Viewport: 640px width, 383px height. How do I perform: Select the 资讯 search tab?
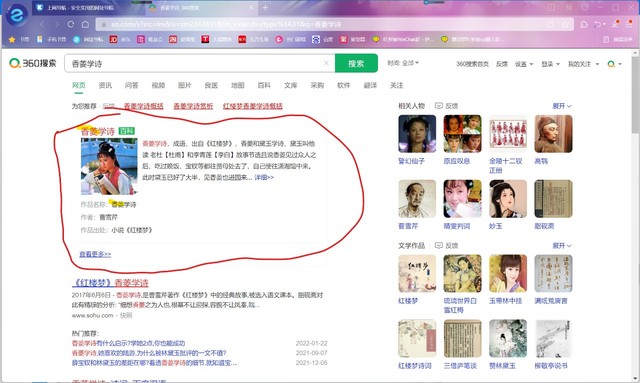pos(105,85)
